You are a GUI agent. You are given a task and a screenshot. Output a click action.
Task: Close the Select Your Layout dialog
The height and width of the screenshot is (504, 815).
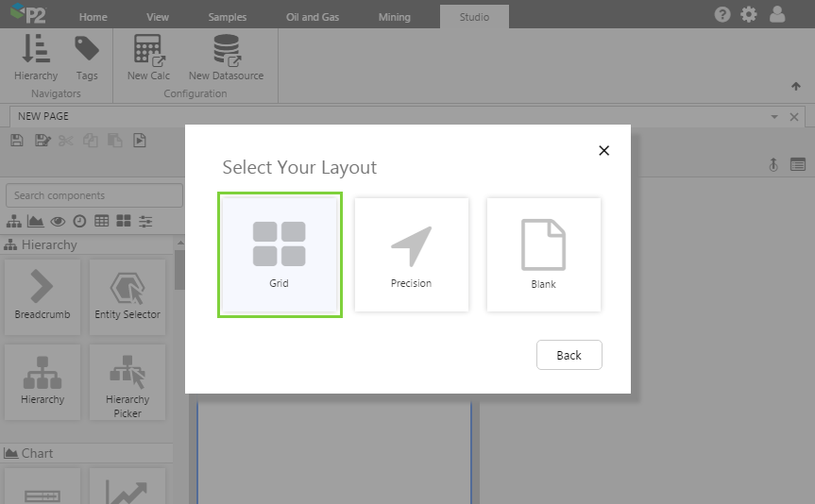(603, 151)
